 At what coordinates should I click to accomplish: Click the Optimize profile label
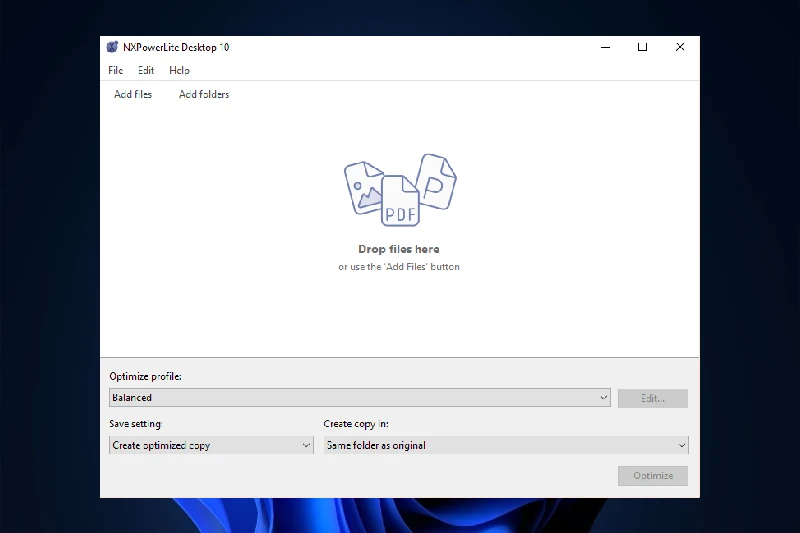[x=145, y=376]
